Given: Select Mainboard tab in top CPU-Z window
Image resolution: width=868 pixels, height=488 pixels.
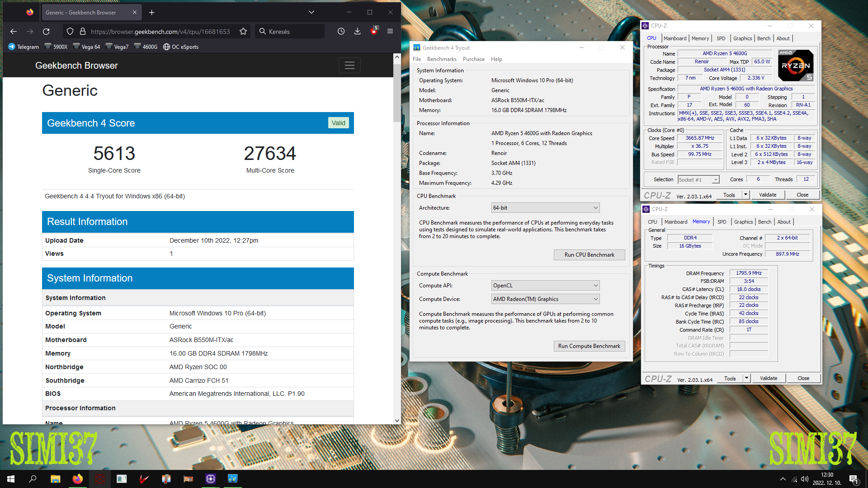Looking at the screenshot, I should 675,38.
